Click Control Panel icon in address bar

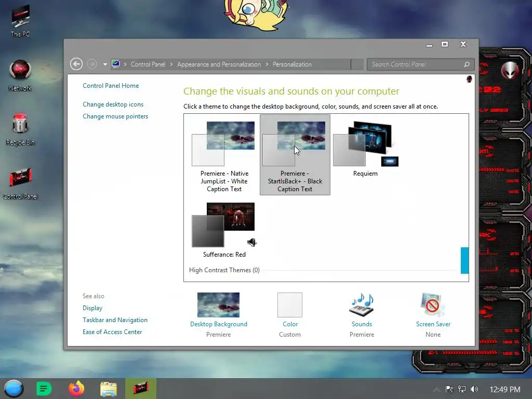116,64
